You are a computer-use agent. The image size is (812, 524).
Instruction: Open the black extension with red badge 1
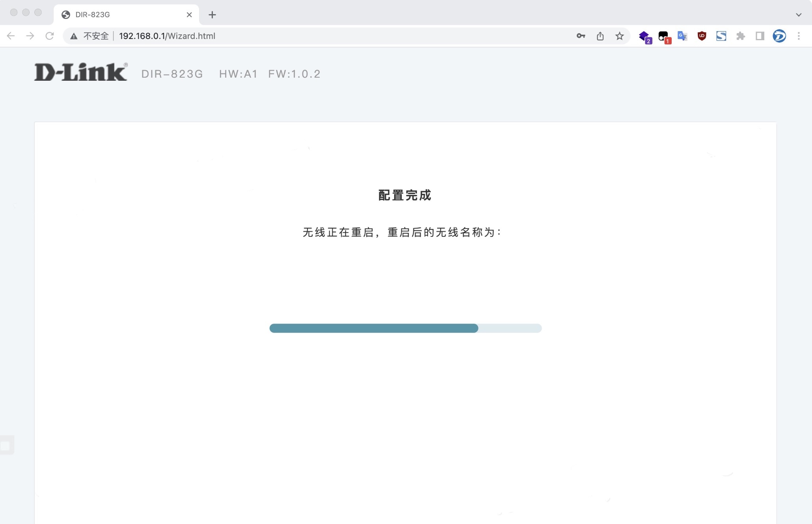(x=665, y=37)
